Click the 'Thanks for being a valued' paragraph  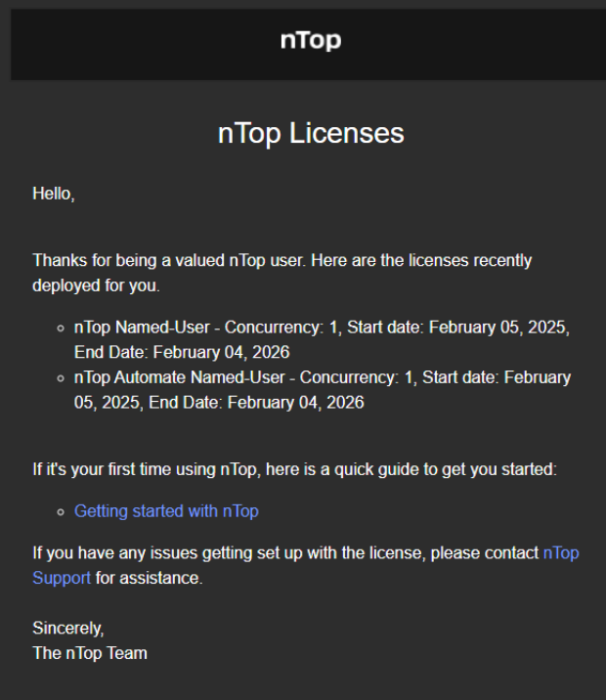[282, 273]
